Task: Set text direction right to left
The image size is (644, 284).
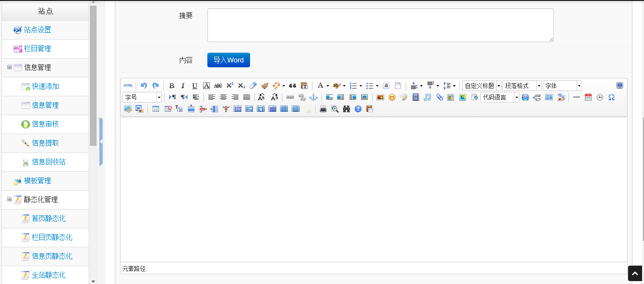Action: 184,97
